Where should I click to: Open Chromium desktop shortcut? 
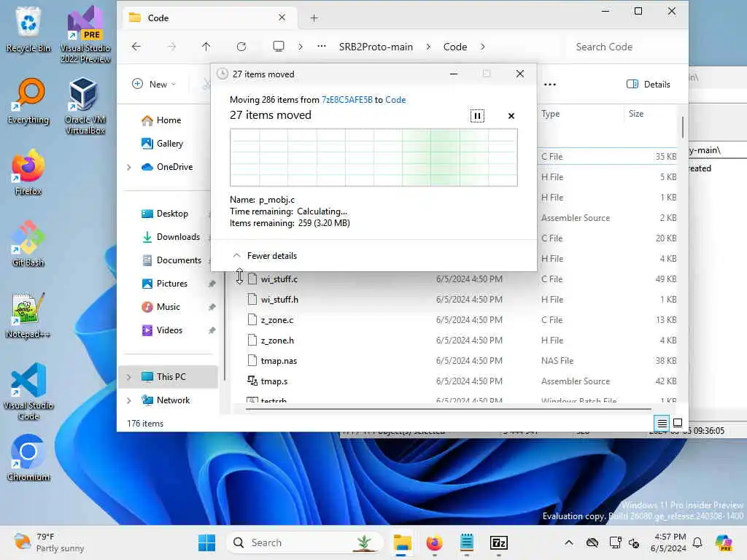pos(28,458)
